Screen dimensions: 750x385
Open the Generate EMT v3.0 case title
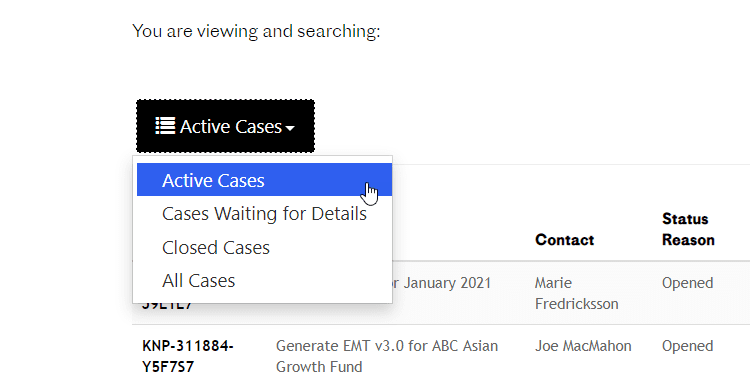[x=386, y=356]
